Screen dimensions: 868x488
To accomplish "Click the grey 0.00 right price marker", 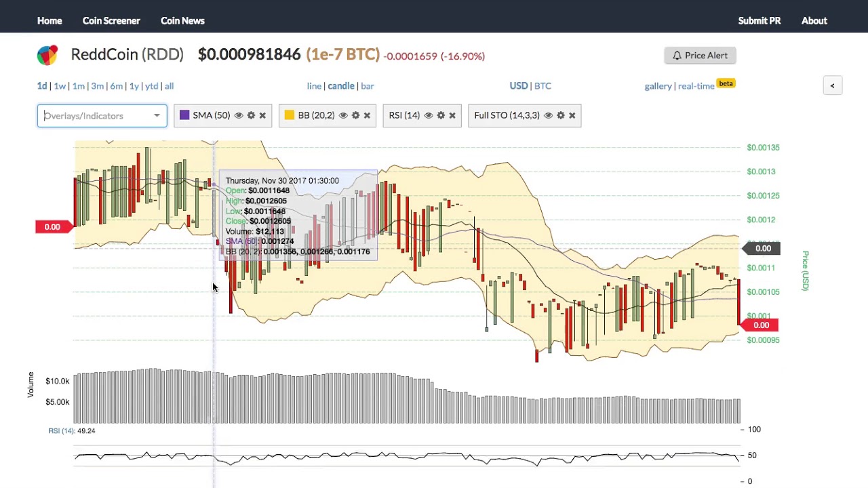I will pyautogui.click(x=763, y=249).
